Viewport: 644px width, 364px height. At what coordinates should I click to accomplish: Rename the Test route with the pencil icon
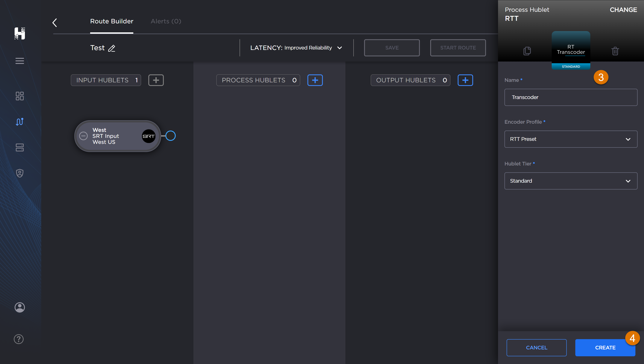[112, 48]
